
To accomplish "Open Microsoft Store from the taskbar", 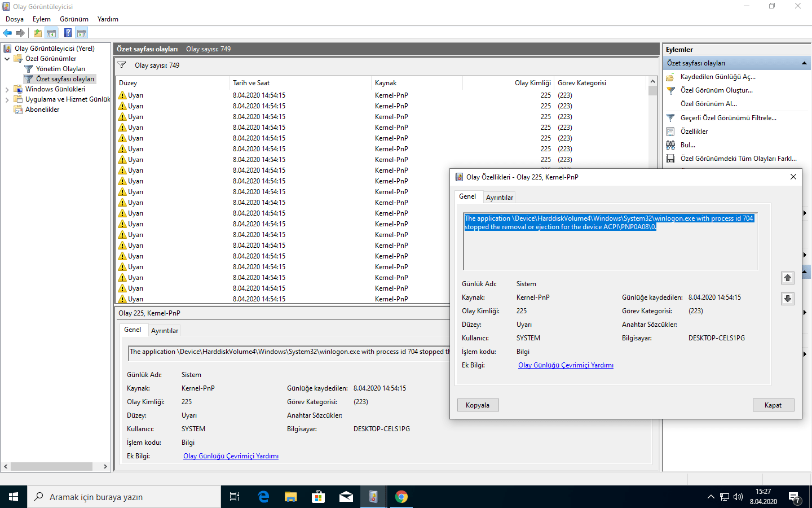I will pos(318,497).
